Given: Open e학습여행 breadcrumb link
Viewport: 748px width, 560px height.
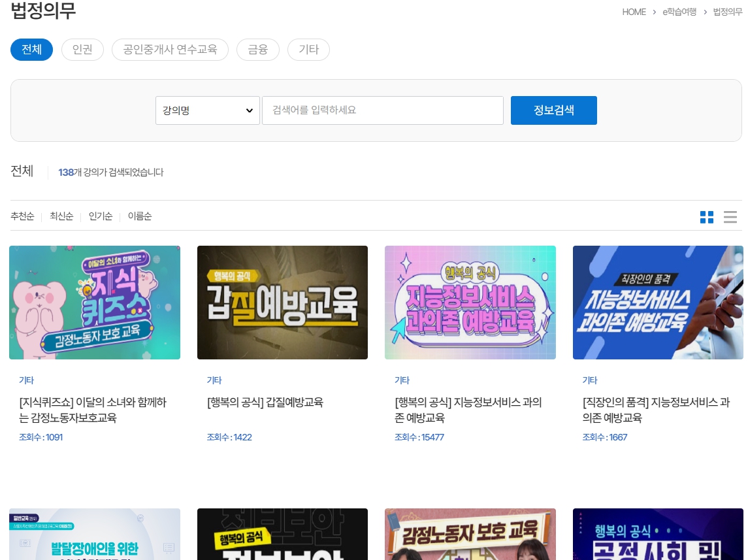Looking at the screenshot, I should coord(679,12).
